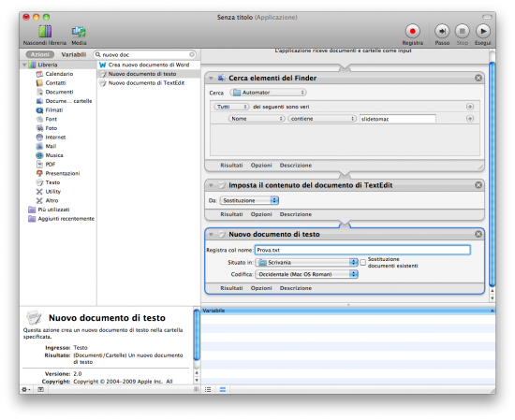
Task: Show Descrizione for Nuovo documento di testo
Action: [x=296, y=288]
